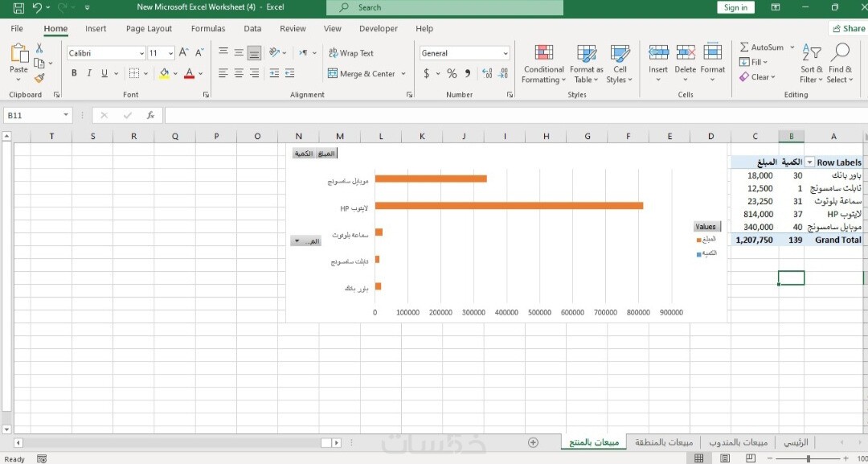Toggle Italic formatting
Image resolution: width=868 pixels, height=464 pixels.
click(89, 73)
